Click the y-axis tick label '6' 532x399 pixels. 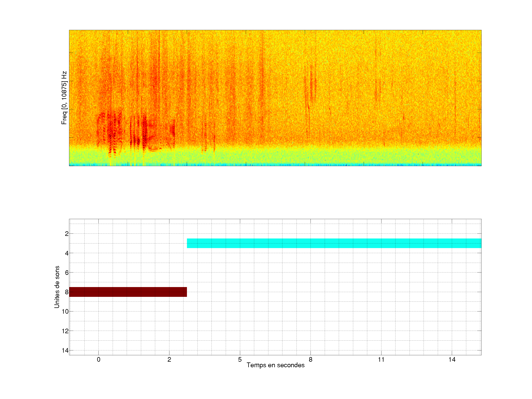click(x=67, y=273)
